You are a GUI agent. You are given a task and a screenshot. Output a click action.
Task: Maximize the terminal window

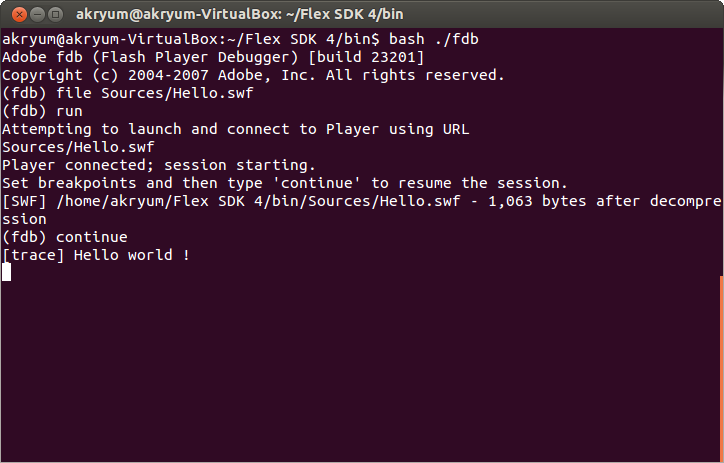coord(51,14)
